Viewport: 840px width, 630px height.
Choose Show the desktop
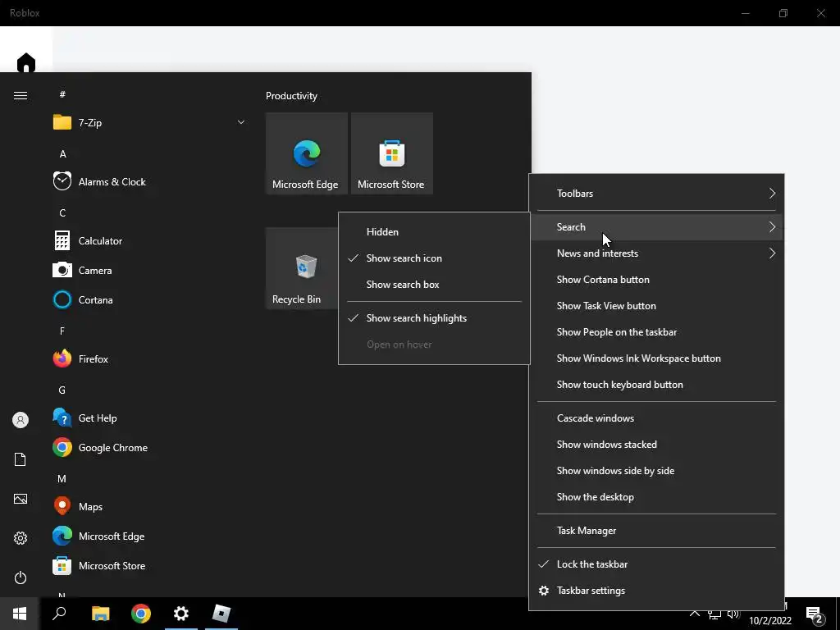point(656,497)
